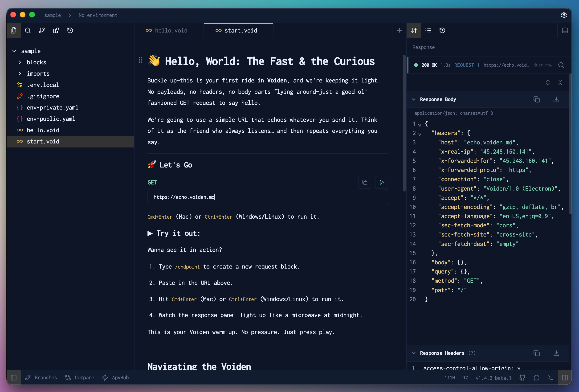
Task: Click the "method": "GET" response line
Action: tap(457, 281)
